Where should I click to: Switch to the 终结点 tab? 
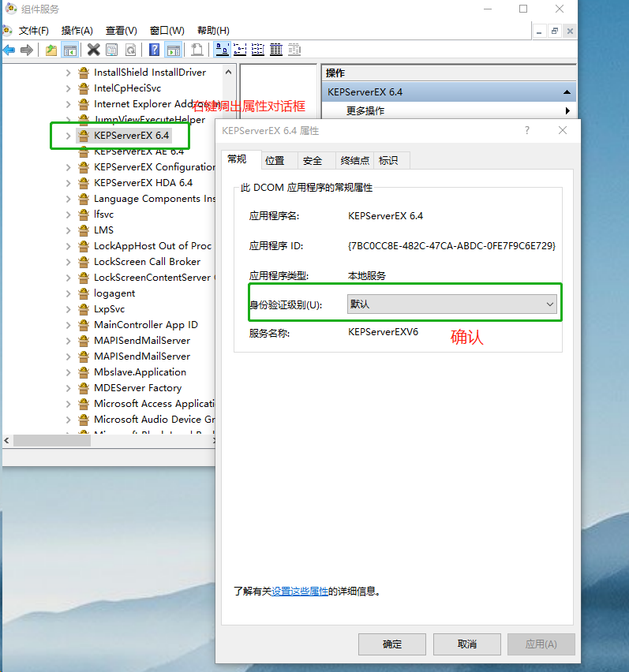354,161
